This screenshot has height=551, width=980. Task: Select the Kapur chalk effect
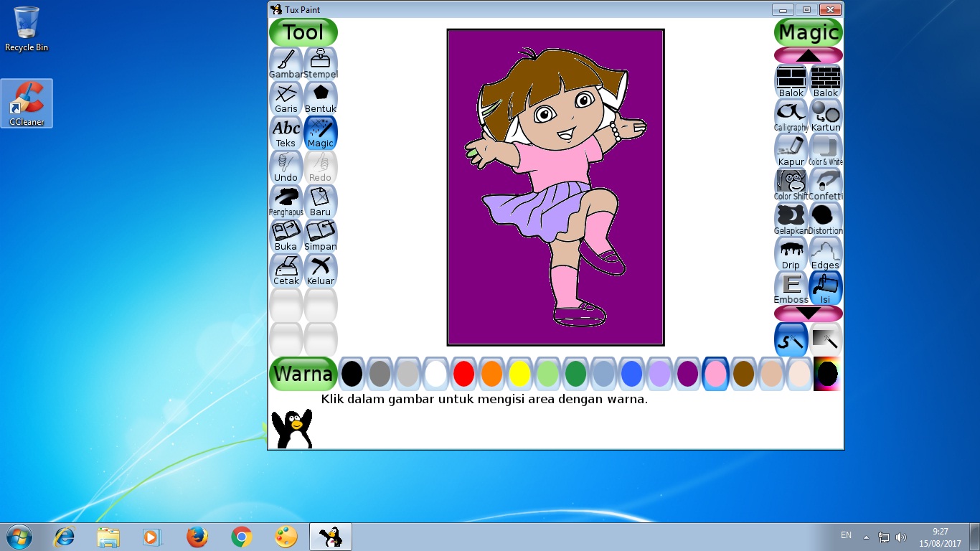(791, 150)
